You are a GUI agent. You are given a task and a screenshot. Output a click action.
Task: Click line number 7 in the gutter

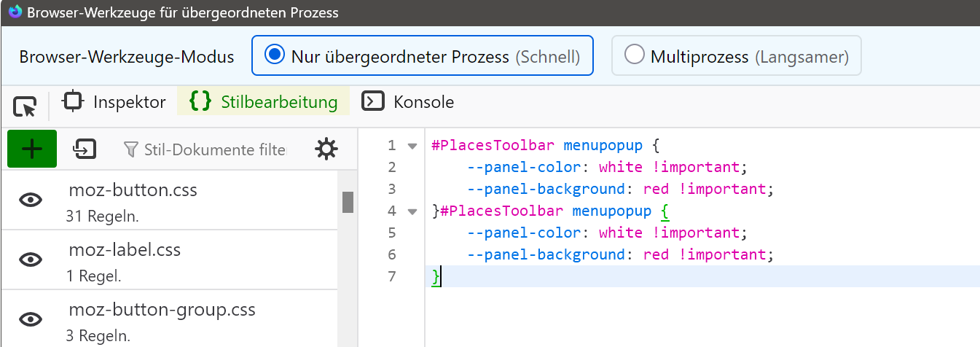coord(392,276)
